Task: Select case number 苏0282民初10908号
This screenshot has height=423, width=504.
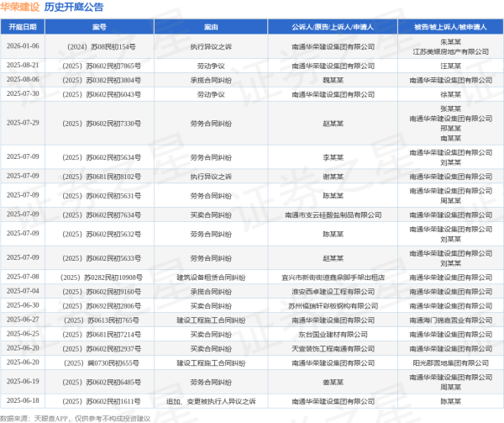Action: coord(102,278)
